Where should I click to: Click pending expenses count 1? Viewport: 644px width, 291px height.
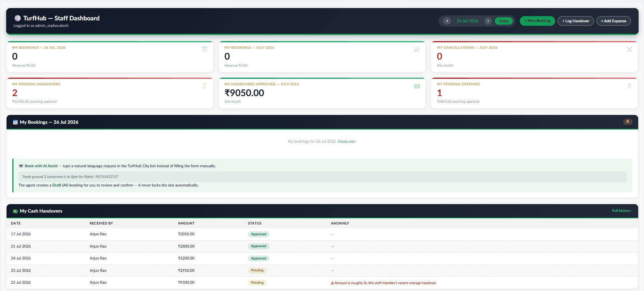(439, 93)
